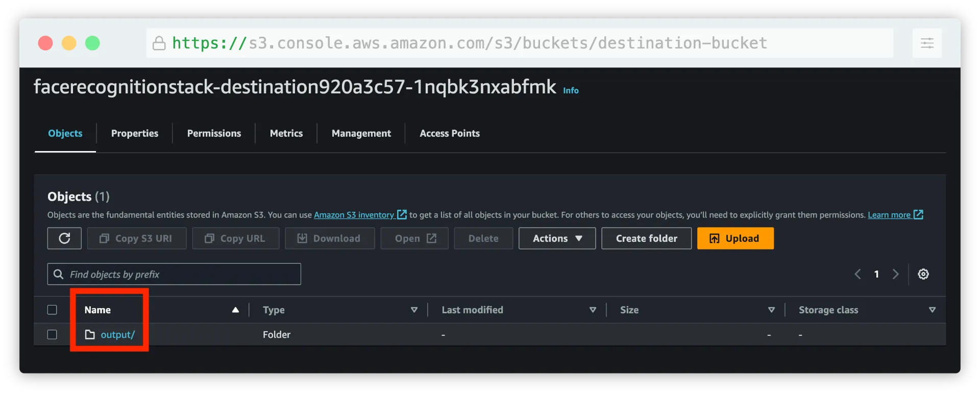980x398 pixels.
Task: Click the Open button
Action: [414, 238]
